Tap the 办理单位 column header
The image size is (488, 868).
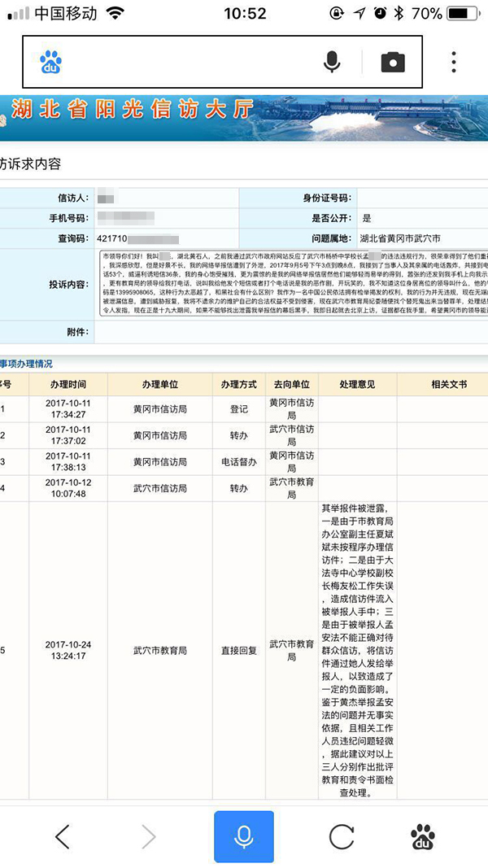(x=160, y=384)
